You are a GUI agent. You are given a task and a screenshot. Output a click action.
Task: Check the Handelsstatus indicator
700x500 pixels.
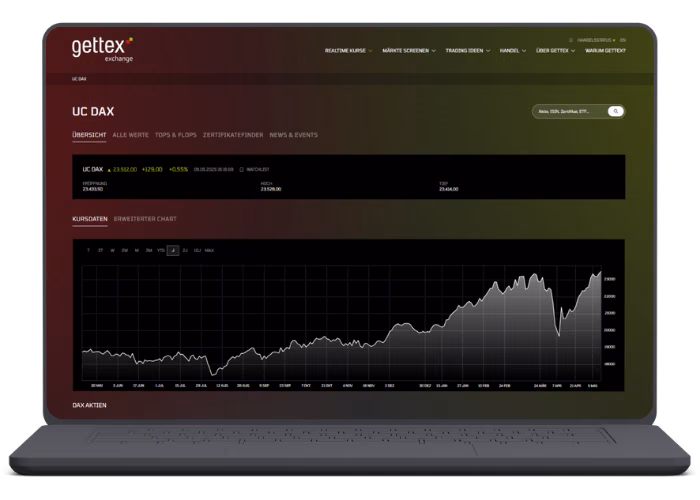click(596, 40)
